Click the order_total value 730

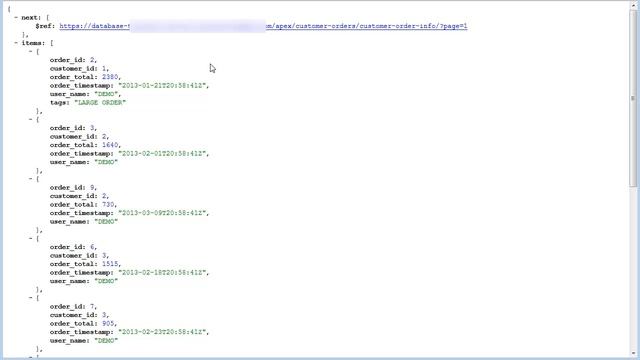point(108,205)
